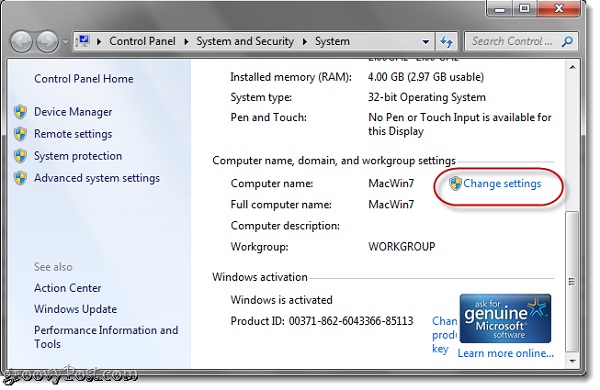The height and width of the screenshot is (390, 600).
Task: Click the scrollbar down arrow
Action: (x=572, y=361)
